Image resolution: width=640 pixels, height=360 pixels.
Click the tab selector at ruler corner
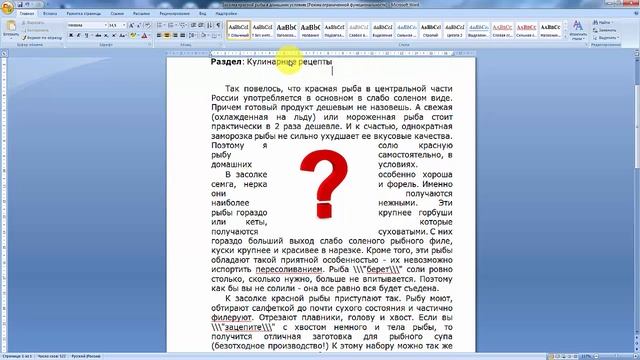(4, 53)
